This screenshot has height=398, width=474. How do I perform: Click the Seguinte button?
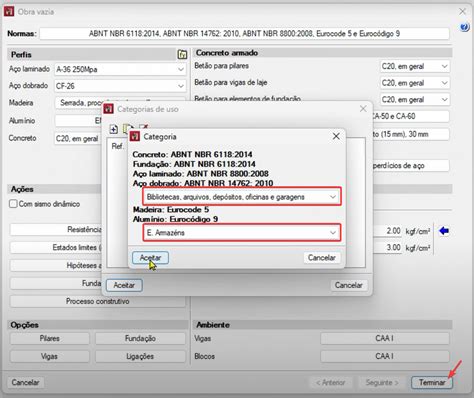tap(382, 382)
